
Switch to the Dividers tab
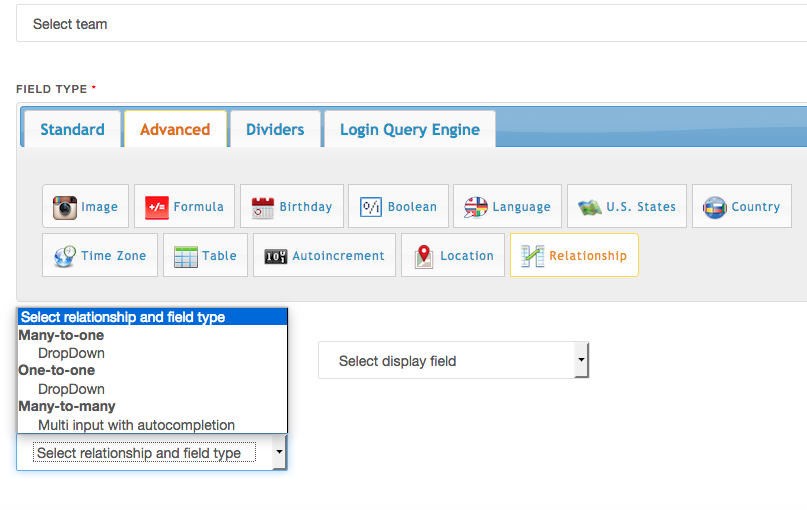275,129
